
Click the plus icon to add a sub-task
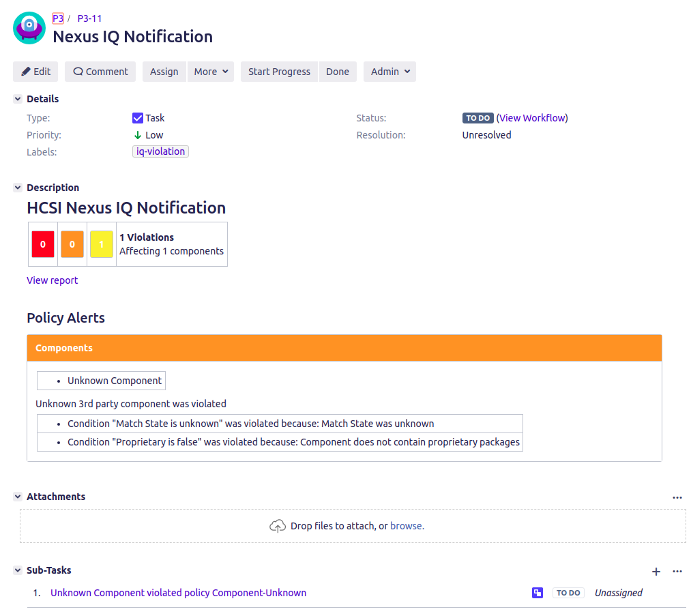point(656,572)
